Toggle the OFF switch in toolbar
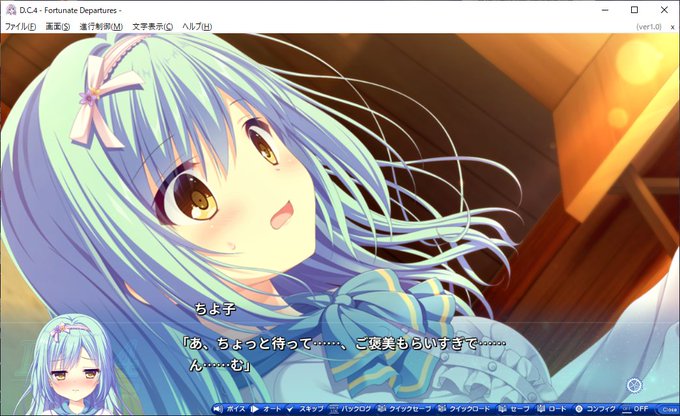This screenshot has width=680, height=416. (635, 409)
